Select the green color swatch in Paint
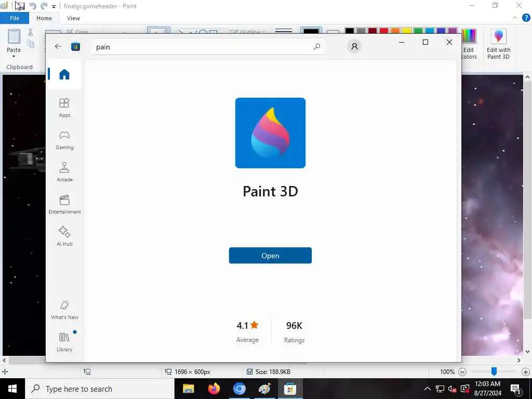 click(x=418, y=31)
